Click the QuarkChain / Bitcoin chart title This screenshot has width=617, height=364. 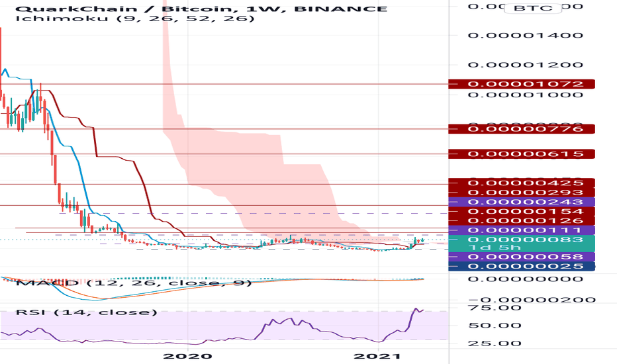pyautogui.click(x=201, y=9)
